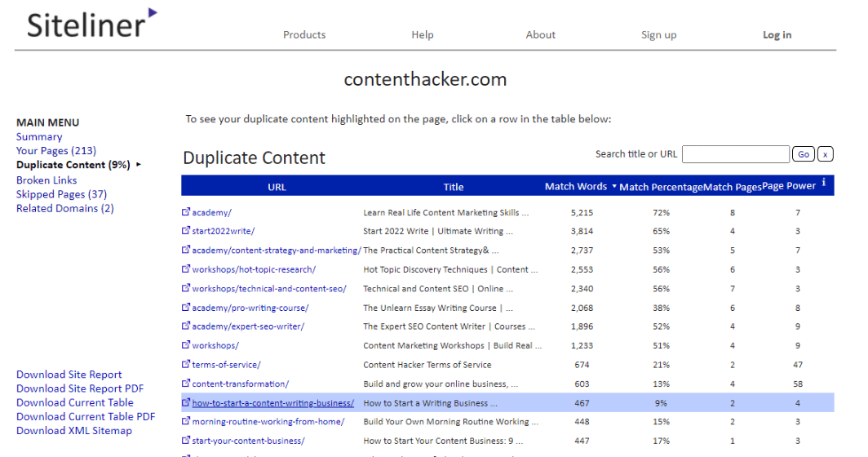Open academy/pro-writing-course/ link
This screenshot has width=868, height=457.
coord(250,308)
